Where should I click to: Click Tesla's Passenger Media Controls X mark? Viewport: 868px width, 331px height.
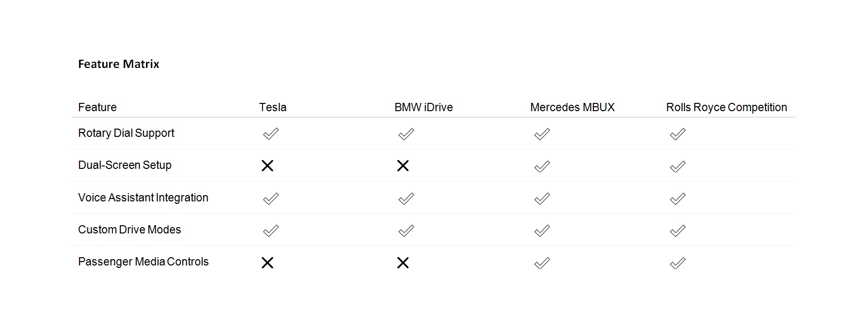click(267, 263)
